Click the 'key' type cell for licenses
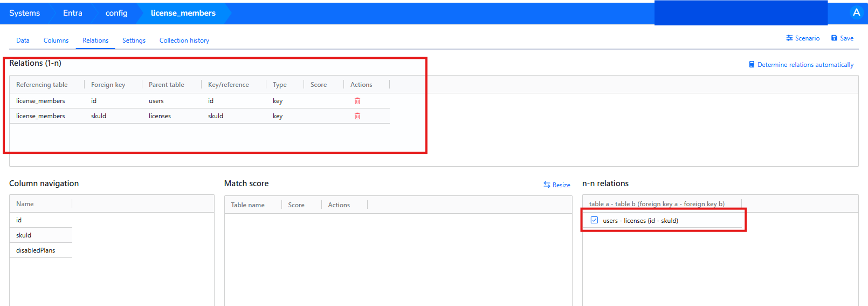 (278, 116)
